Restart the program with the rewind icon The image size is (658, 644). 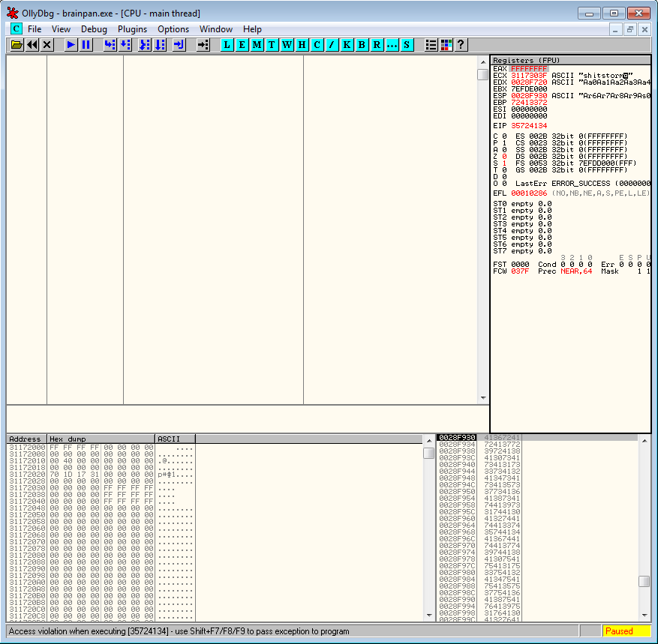coord(32,44)
